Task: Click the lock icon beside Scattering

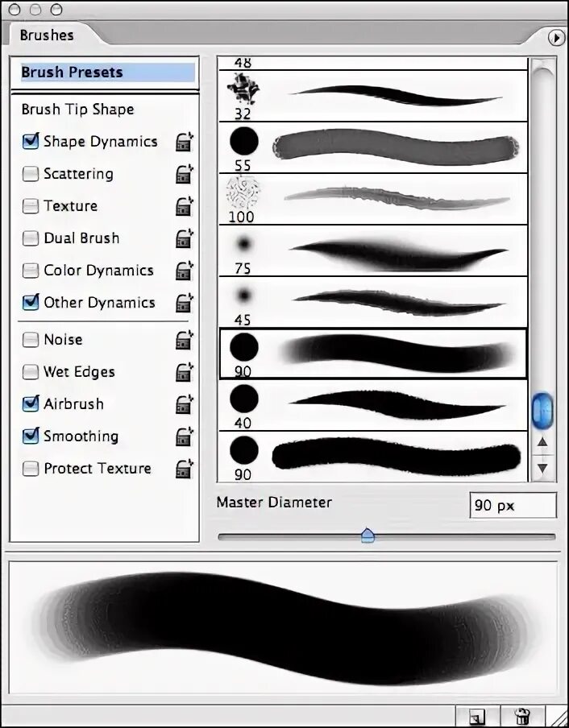Action: pyautogui.click(x=185, y=174)
